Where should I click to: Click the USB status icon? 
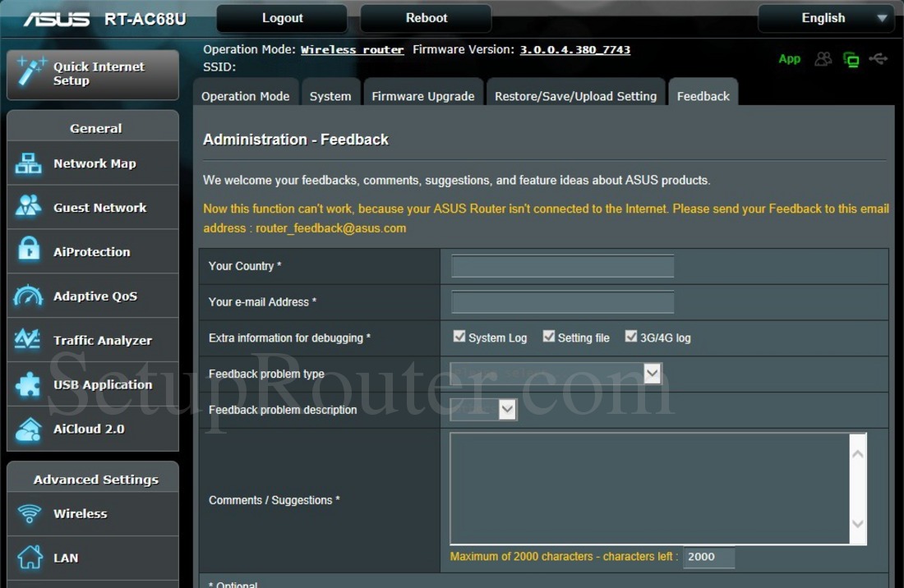point(879,58)
